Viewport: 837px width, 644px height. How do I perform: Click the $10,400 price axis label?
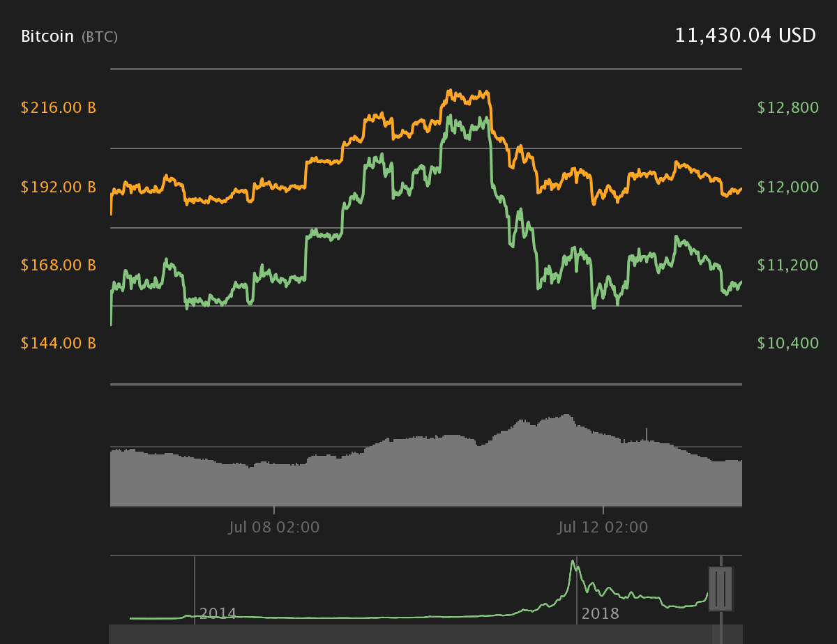787,343
